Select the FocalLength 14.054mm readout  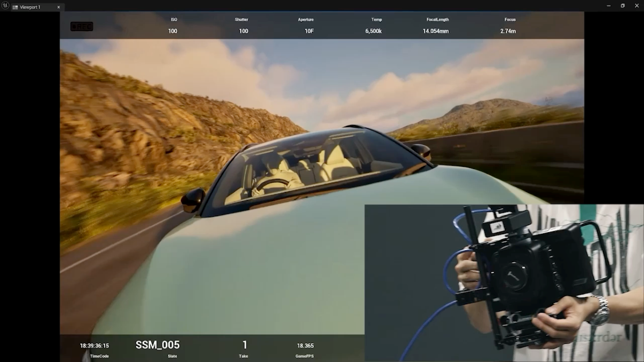click(x=435, y=31)
